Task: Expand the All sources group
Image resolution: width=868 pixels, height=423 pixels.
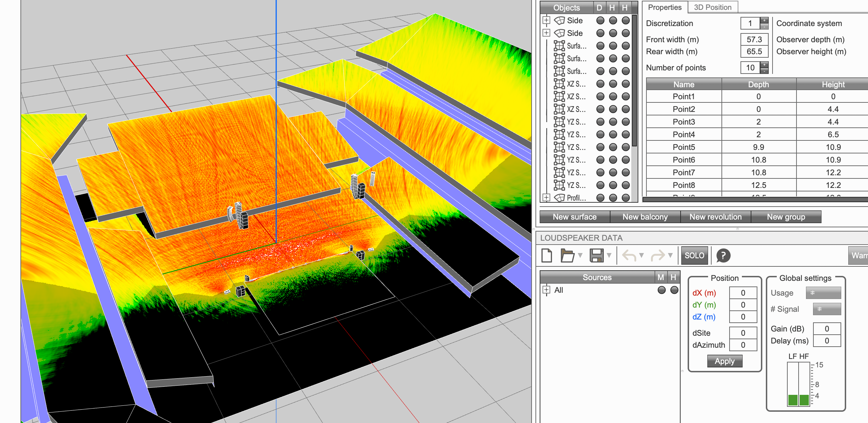Action: tap(546, 290)
